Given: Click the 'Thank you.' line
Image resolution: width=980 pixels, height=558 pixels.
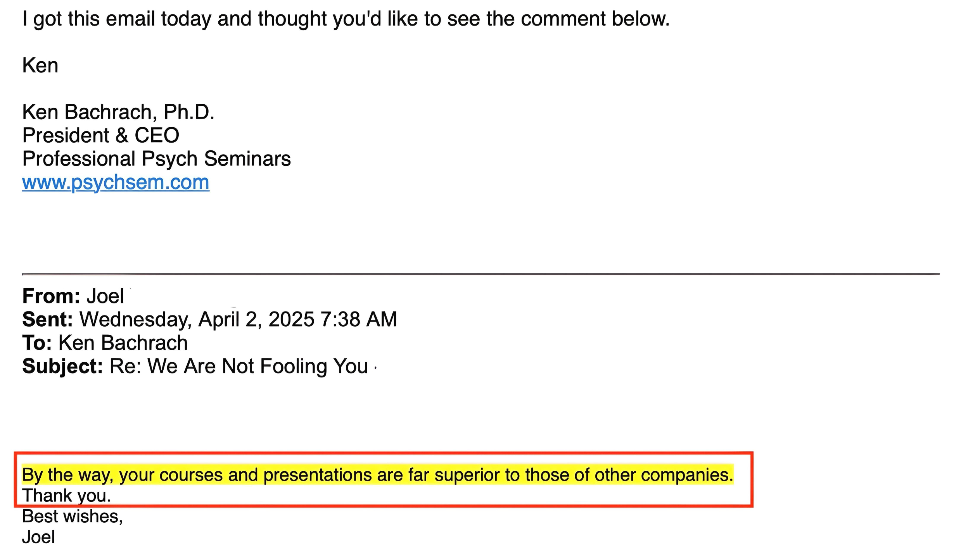Looking at the screenshot, I should tap(67, 496).
